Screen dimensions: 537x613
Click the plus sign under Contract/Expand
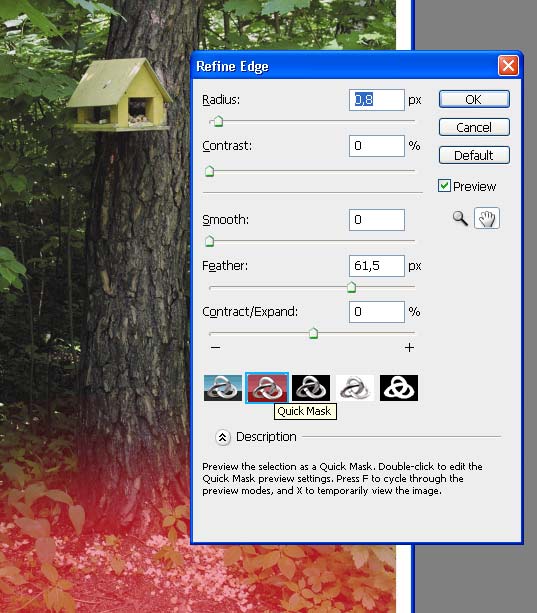(x=409, y=347)
